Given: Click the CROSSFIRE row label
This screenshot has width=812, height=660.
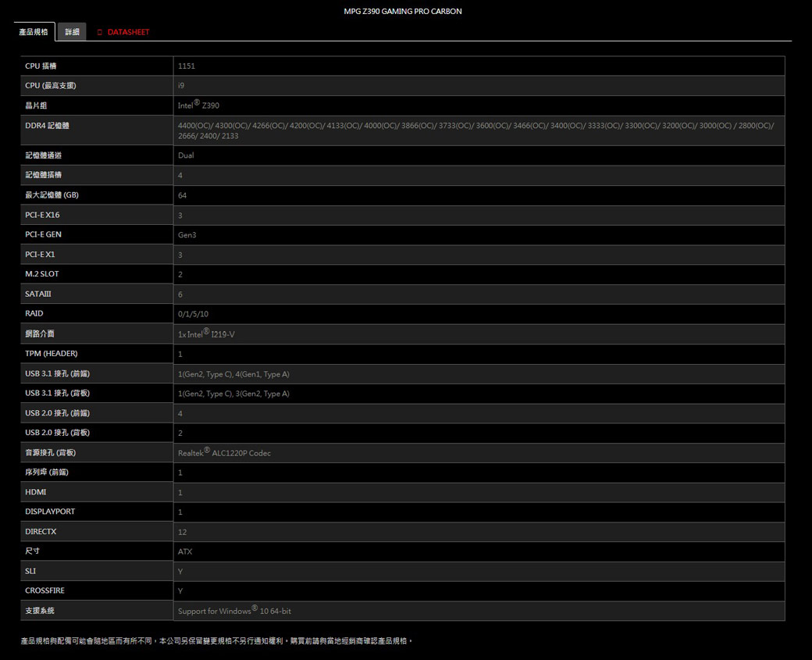Looking at the screenshot, I should [x=45, y=590].
